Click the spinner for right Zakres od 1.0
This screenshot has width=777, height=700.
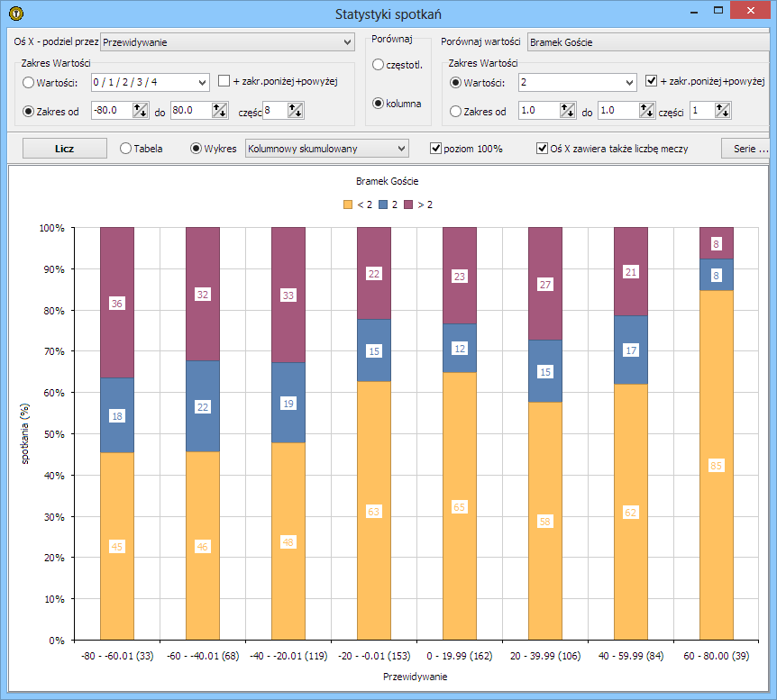pyautogui.click(x=567, y=111)
